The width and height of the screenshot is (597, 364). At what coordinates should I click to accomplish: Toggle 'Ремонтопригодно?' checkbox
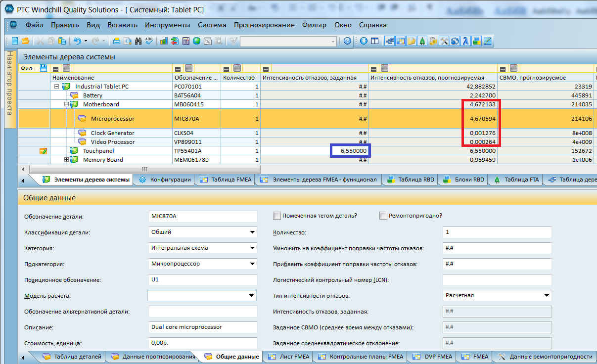pos(383,216)
